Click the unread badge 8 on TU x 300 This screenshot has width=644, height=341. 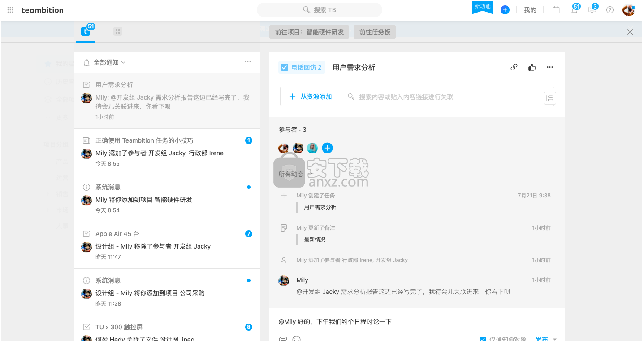click(249, 327)
